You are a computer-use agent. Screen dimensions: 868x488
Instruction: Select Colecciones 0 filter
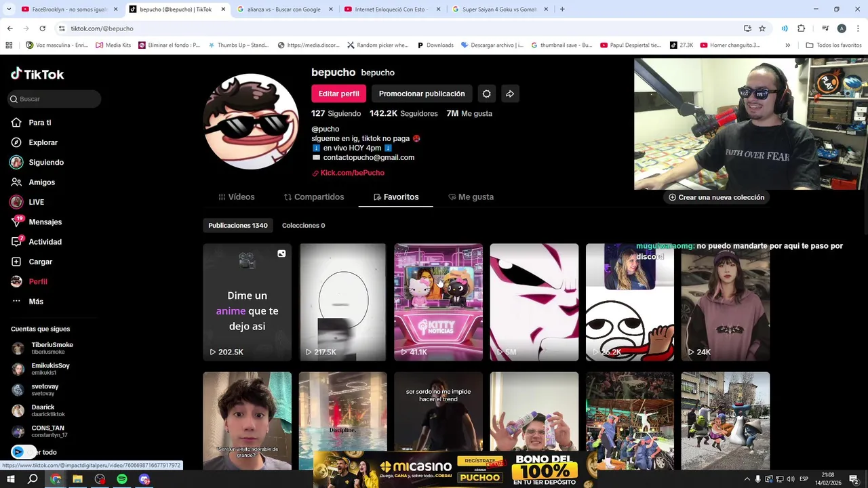click(x=303, y=225)
